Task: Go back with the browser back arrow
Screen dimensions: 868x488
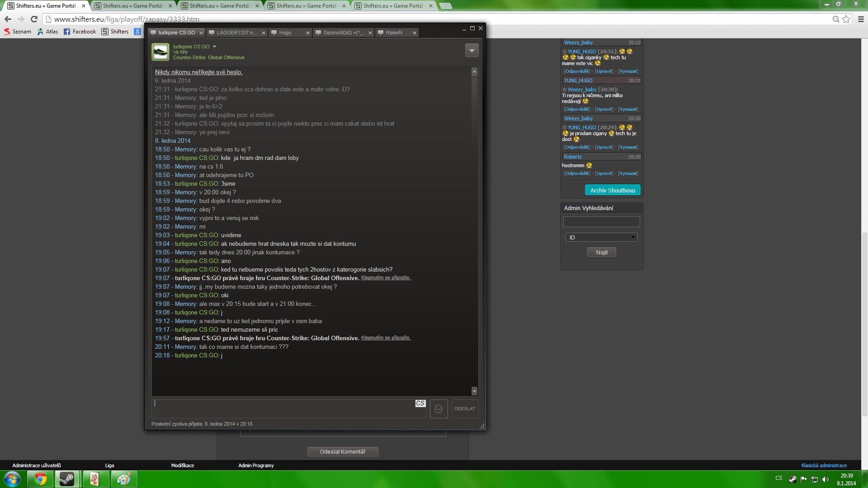Action: pos(8,19)
